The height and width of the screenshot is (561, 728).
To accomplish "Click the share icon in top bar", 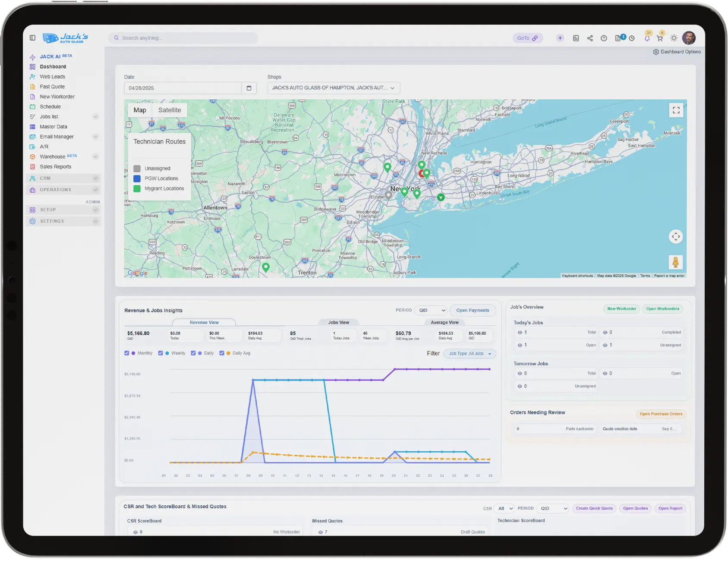I will point(590,38).
